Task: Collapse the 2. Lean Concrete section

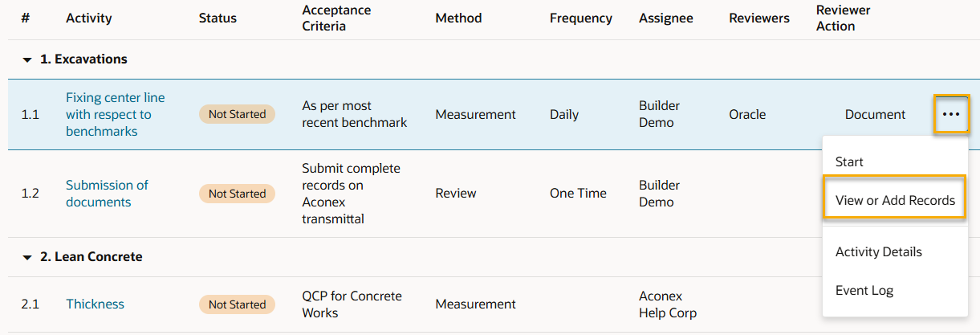Action: [x=26, y=257]
